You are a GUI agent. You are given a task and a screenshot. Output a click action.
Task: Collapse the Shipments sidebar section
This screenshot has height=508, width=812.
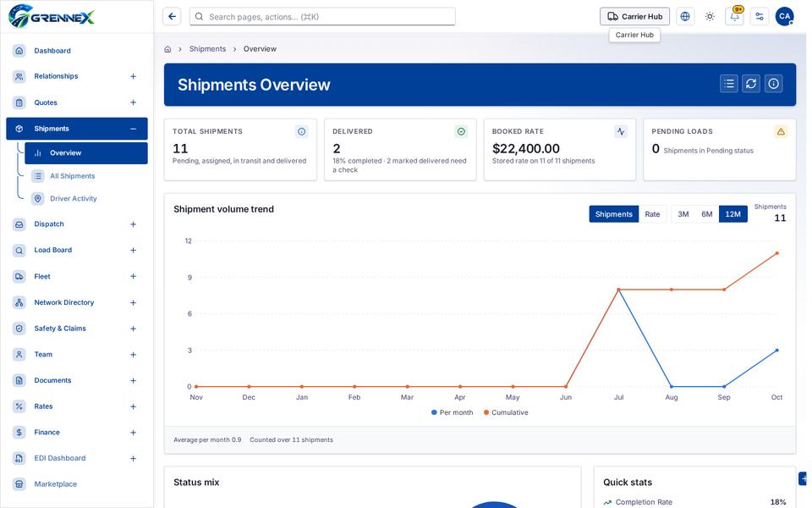click(133, 129)
